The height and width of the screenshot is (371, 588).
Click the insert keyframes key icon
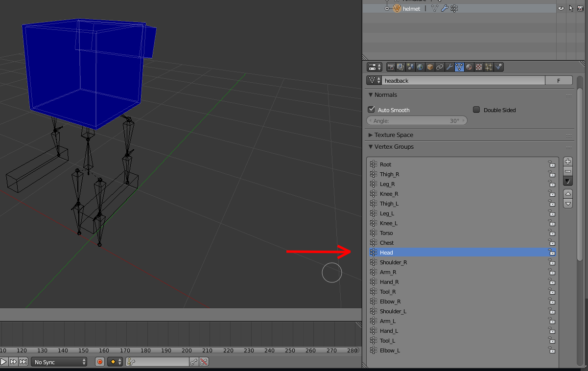[194, 362]
